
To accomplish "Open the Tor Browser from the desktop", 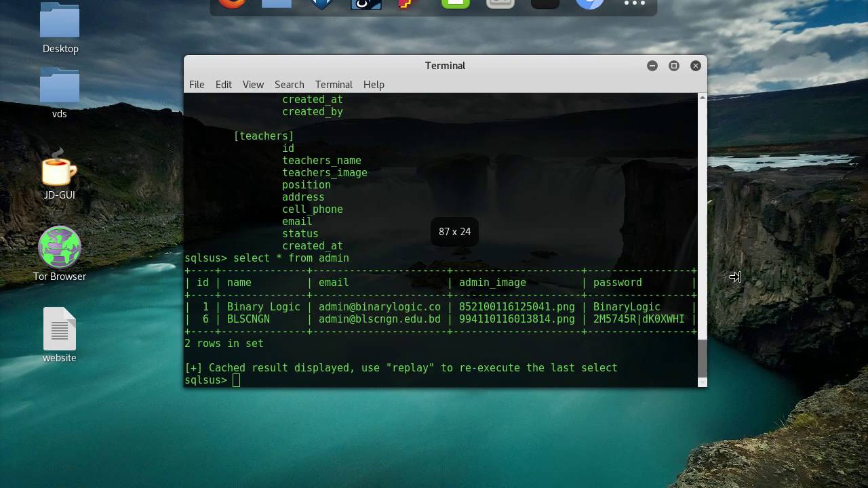I will [x=60, y=254].
